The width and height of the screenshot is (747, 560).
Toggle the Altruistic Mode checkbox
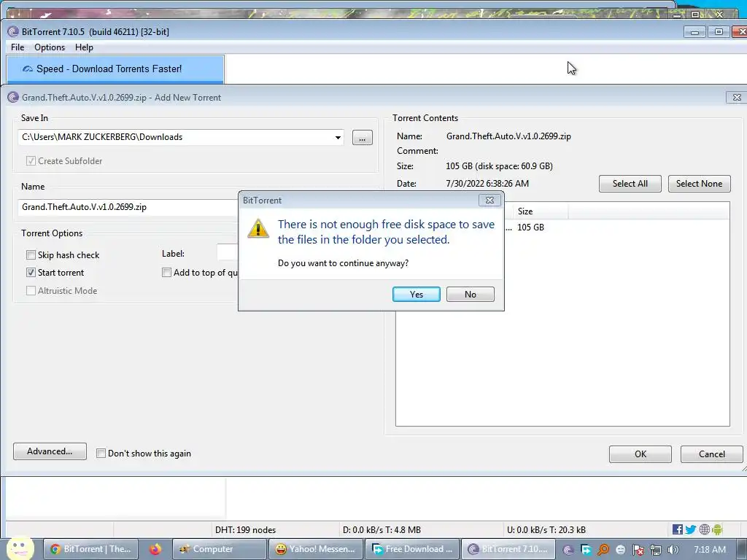click(x=31, y=290)
